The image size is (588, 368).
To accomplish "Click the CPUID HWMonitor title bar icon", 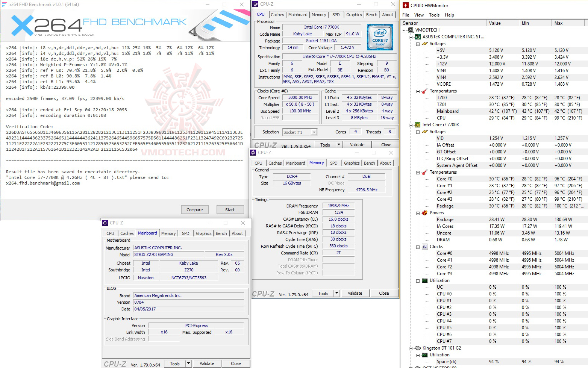I will click(x=405, y=5).
